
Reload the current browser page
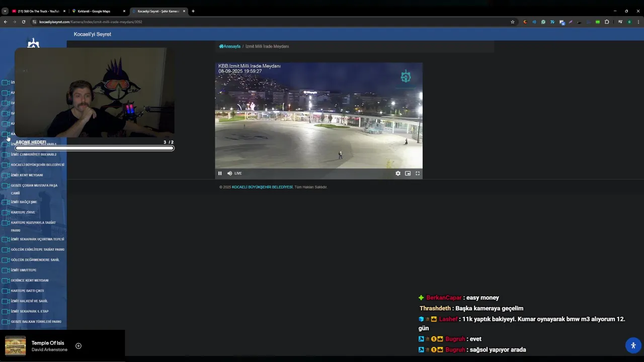(x=23, y=22)
